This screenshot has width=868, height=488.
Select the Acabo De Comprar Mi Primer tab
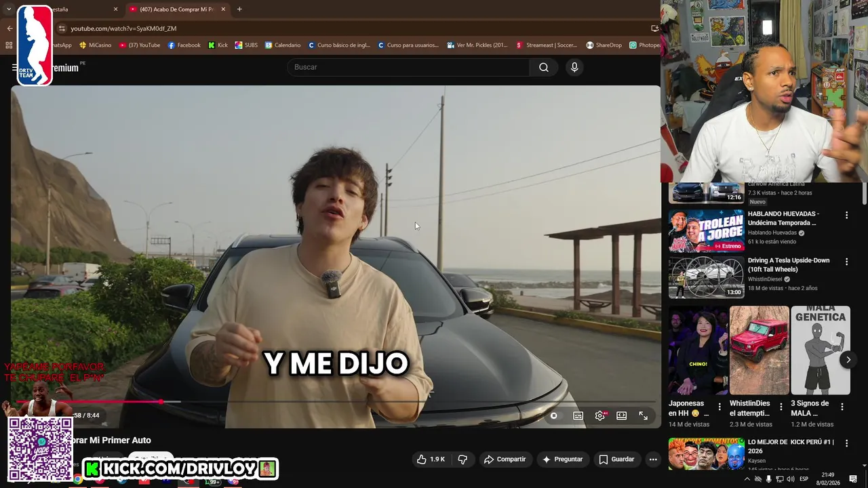[176, 9]
